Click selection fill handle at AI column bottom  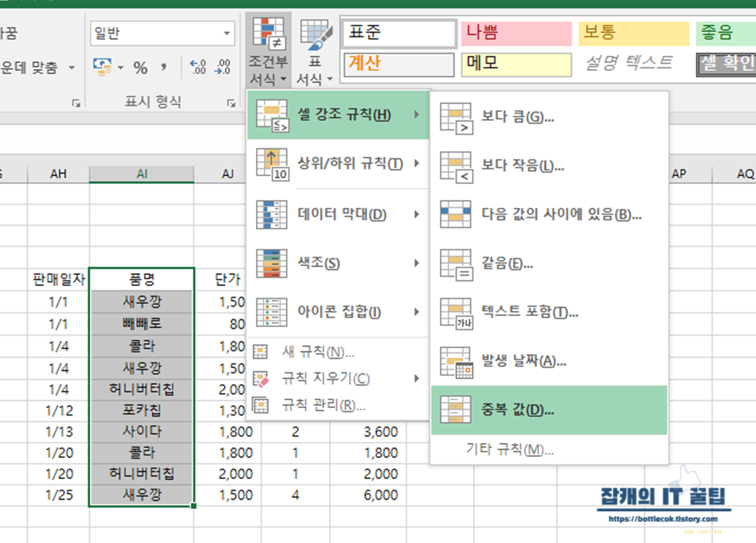pyautogui.click(x=194, y=506)
